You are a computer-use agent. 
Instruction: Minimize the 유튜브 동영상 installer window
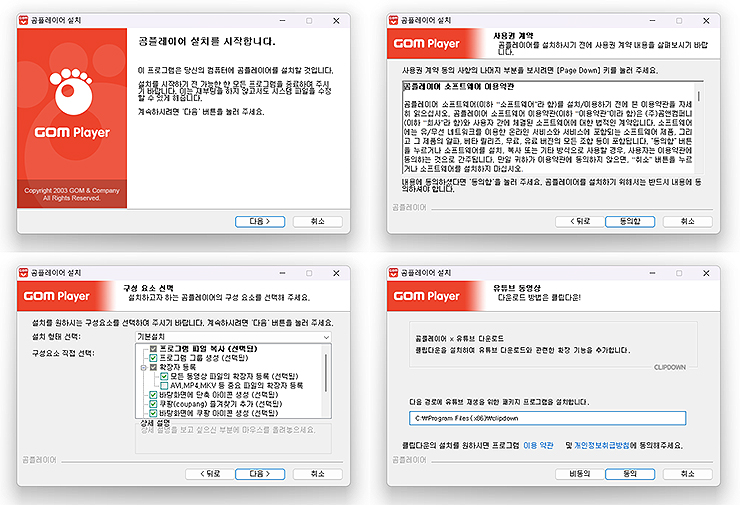click(x=652, y=273)
